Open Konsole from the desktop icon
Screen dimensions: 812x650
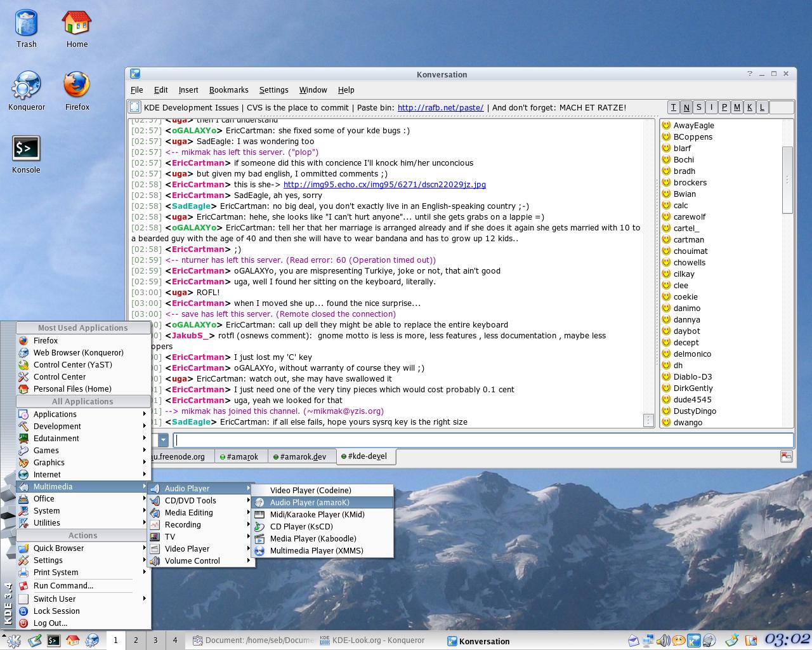(26, 155)
